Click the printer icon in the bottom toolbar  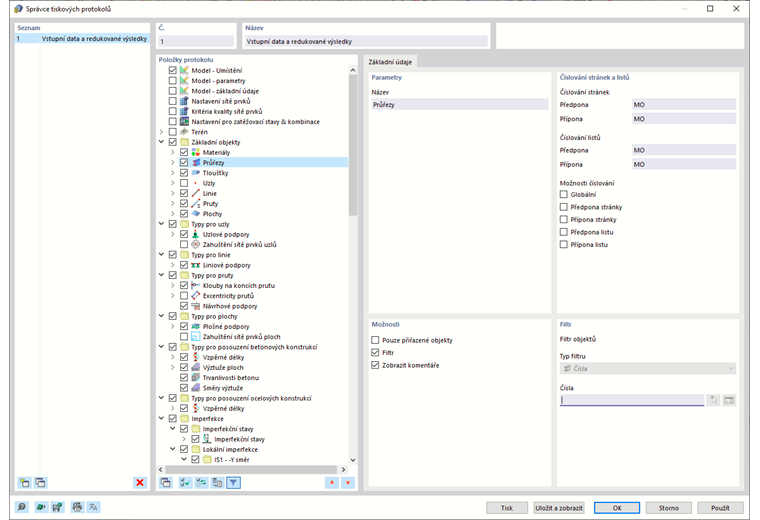click(77, 507)
